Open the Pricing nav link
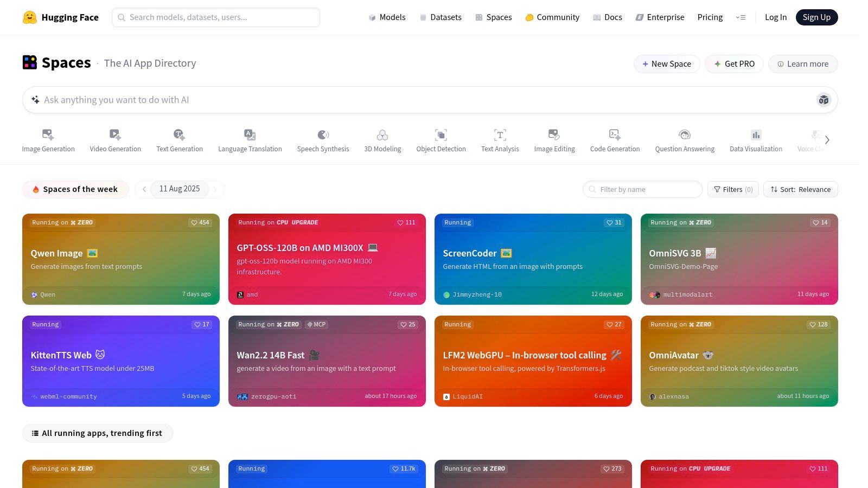This screenshot has width=868, height=488. point(710,17)
